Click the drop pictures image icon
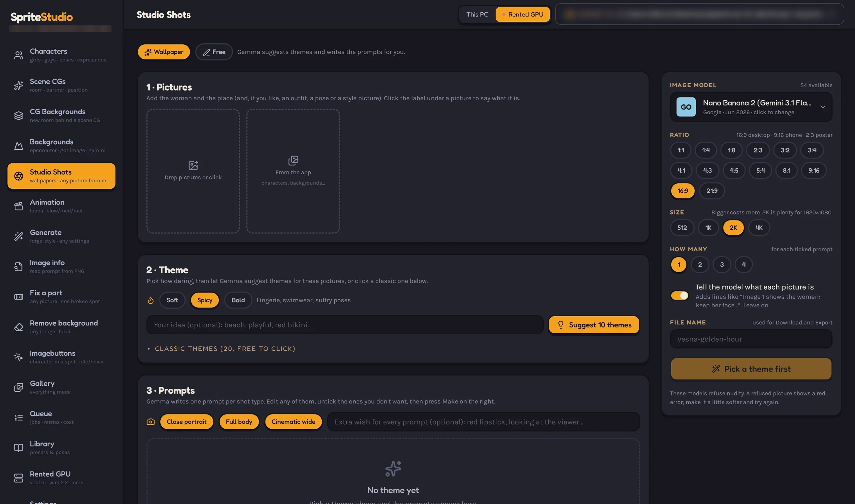Image resolution: width=855 pixels, height=504 pixels. point(193,165)
